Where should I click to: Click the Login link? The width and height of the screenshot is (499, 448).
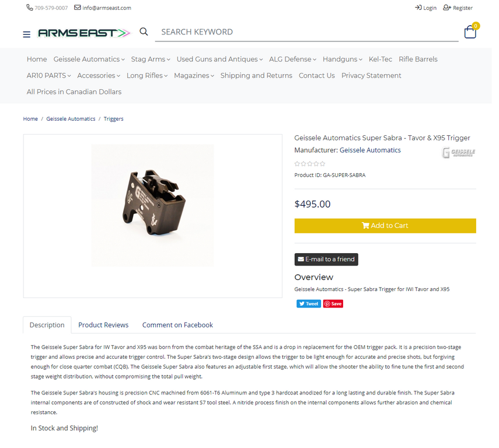tap(426, 8)
